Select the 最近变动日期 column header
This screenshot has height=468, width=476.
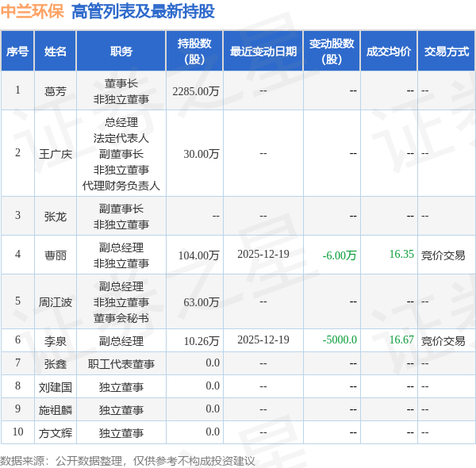pyautogui.click(x=263, y=52)
